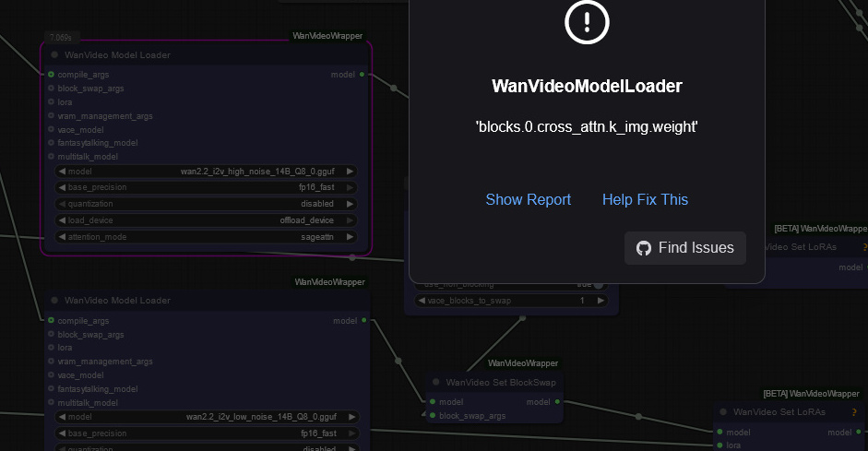Click fantasytalking_model port on low_noise loader
This screenshot has height=451, width=868.
pos(51,389)
